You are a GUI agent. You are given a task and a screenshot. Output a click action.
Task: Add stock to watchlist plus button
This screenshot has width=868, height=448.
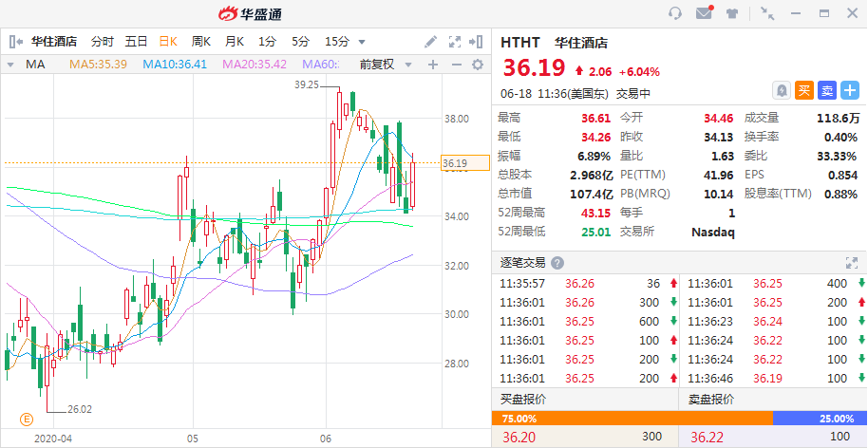(850, 90)
